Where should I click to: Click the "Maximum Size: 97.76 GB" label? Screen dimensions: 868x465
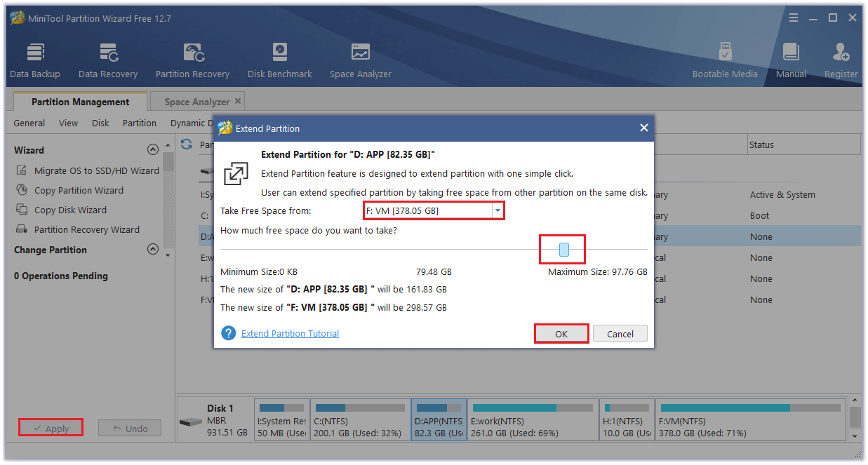pos(597,271)
